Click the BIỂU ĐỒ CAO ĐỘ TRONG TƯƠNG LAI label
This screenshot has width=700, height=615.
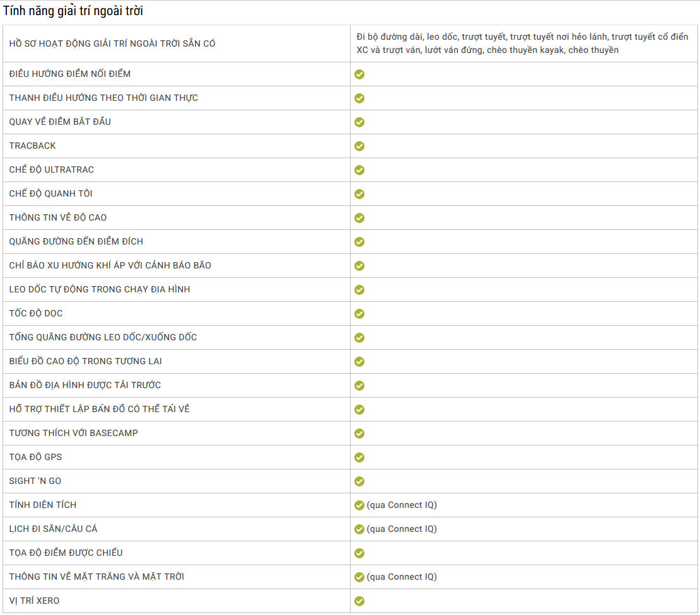85,361
